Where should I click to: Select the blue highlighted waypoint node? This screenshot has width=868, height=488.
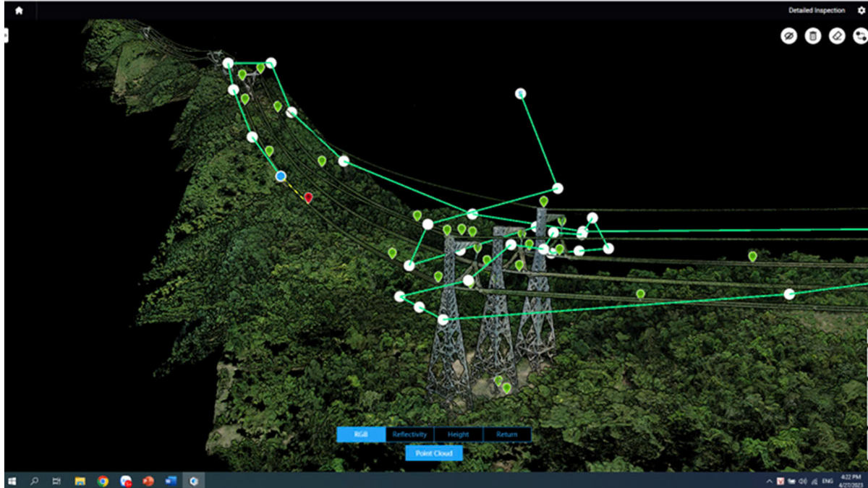[x=281, y=176]
